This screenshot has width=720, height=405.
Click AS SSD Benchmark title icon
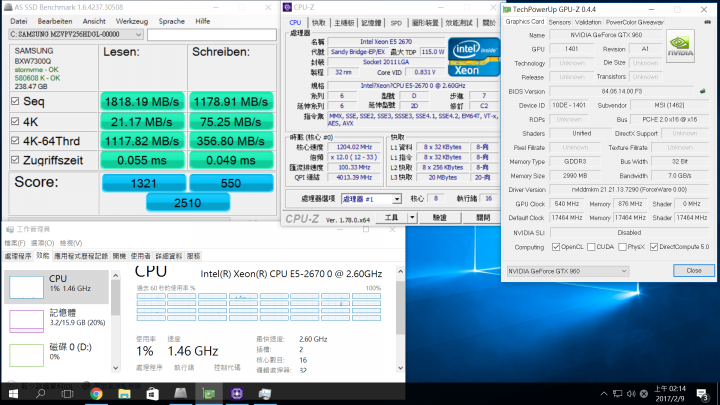point(8,7)
